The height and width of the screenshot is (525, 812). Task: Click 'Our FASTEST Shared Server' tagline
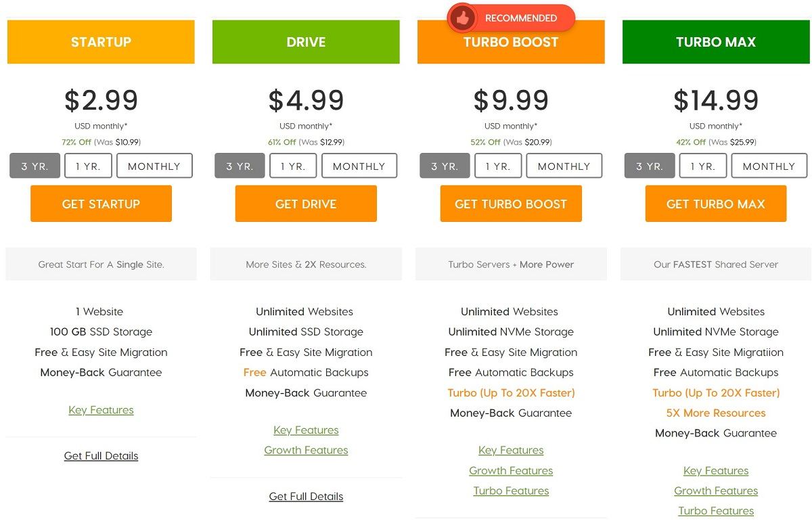716,265
